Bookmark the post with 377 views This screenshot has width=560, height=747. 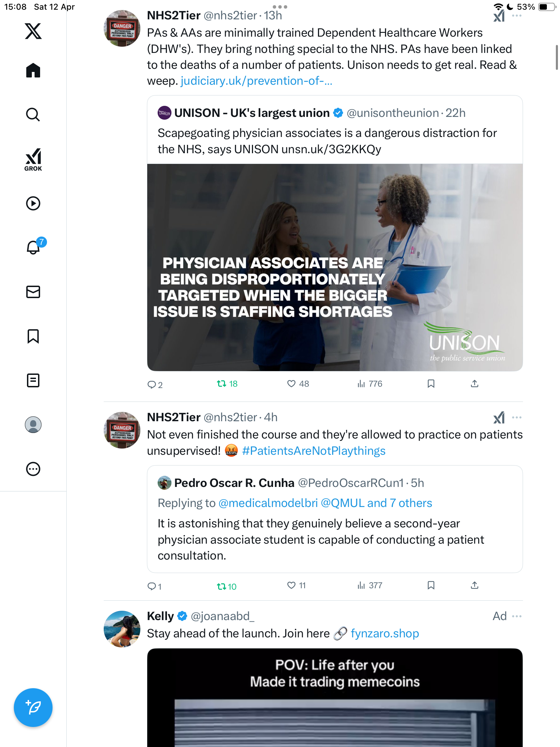tap(431, 585)
